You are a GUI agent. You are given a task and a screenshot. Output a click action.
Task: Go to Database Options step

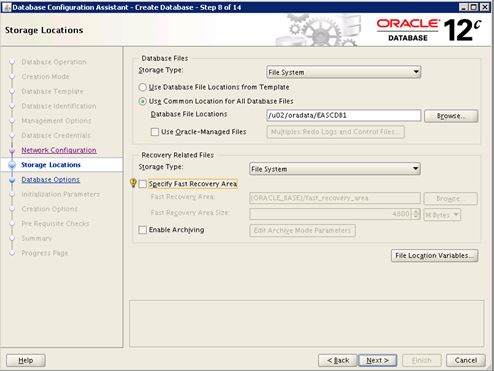pyautogui.click(x=50, y=180)
